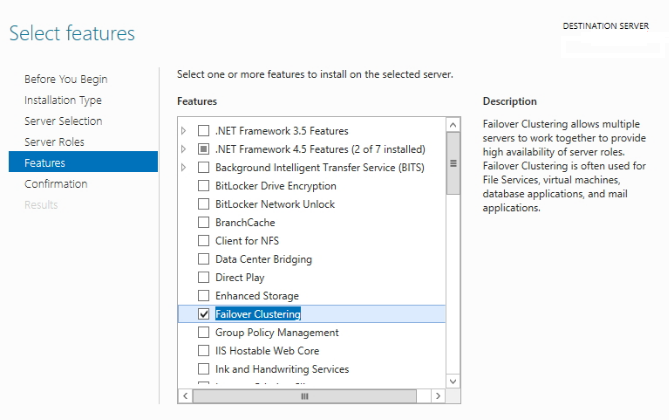Select the Direct Play label
This screenshot has height=420, width=671.
240,277
